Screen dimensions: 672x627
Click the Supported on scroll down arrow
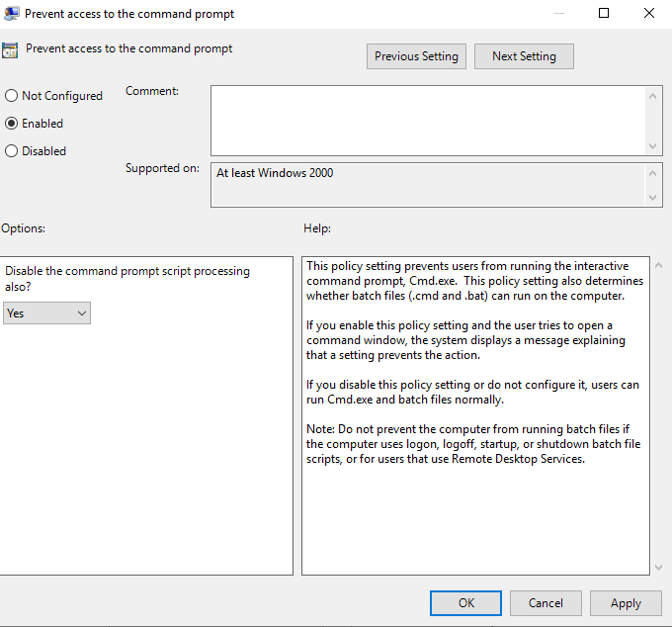pyautogui.click(x=653, y=198)
